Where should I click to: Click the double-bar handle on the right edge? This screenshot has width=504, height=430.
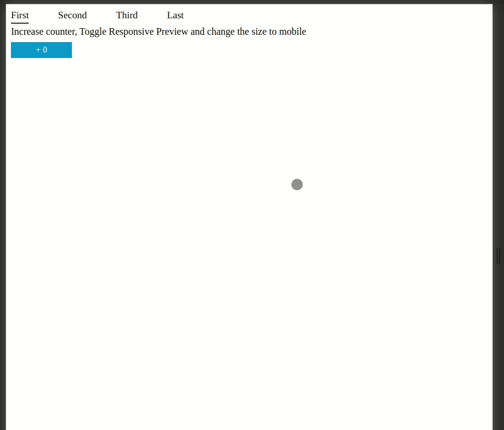click(x=497, y=256)
